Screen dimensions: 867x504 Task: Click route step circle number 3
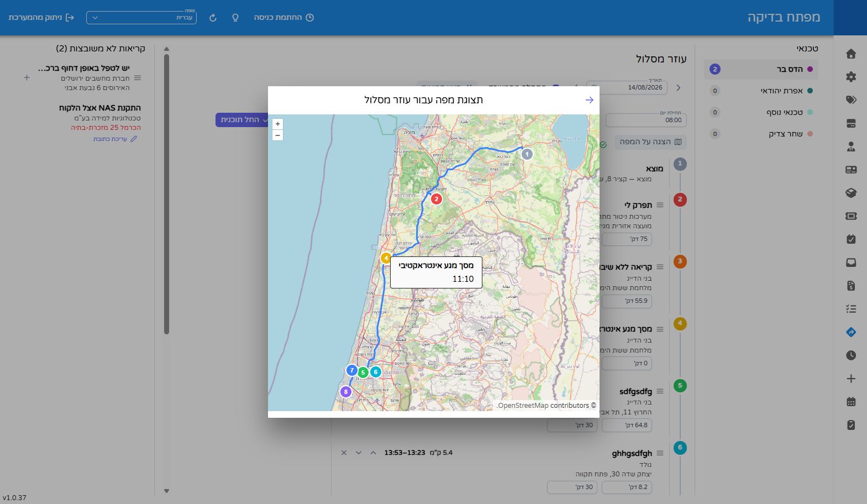680,261
